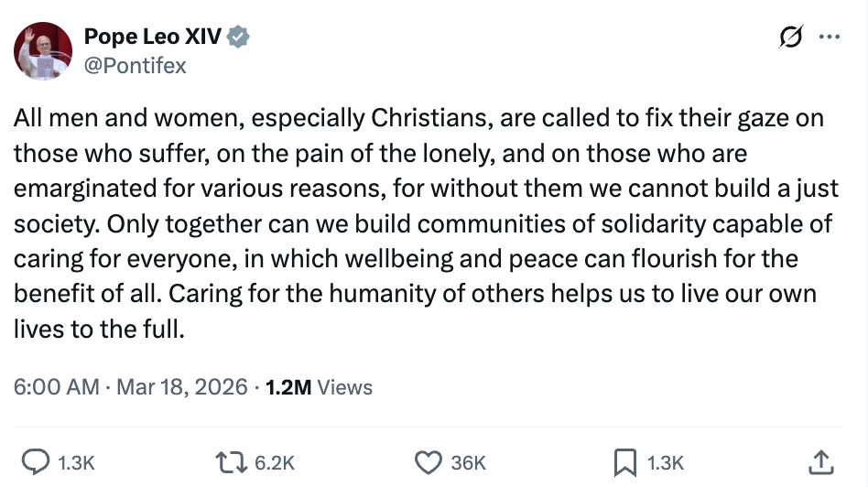Viewport: 868px width, 487px height.
Task: Click the 1.3K replies count
Action: tap(76, 463)
